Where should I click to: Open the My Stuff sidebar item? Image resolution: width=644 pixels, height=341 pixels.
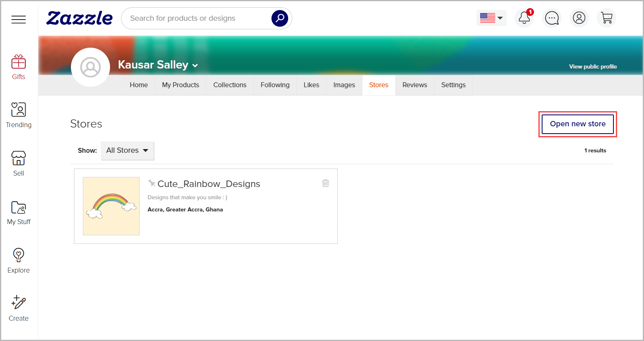pos(18,212)
